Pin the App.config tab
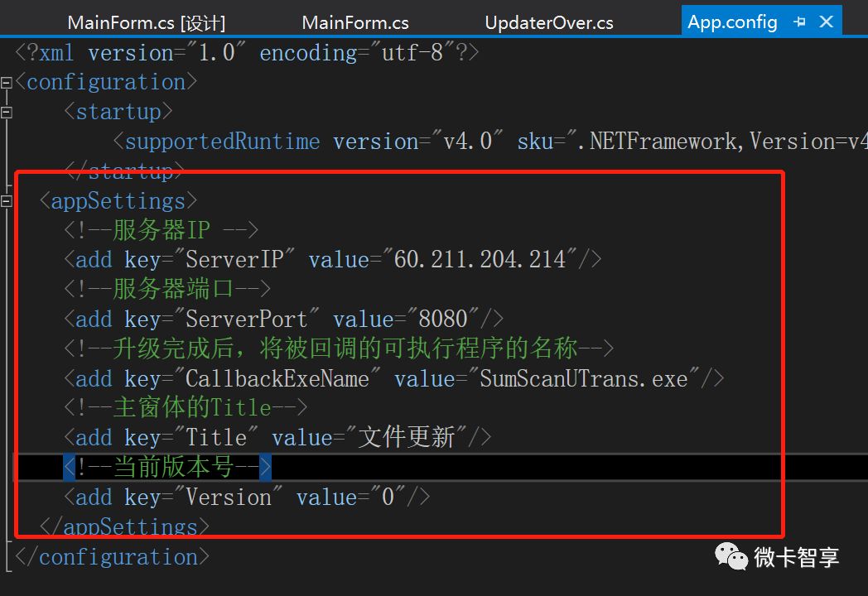The image size is (868, 596). [x=799, y=22]
